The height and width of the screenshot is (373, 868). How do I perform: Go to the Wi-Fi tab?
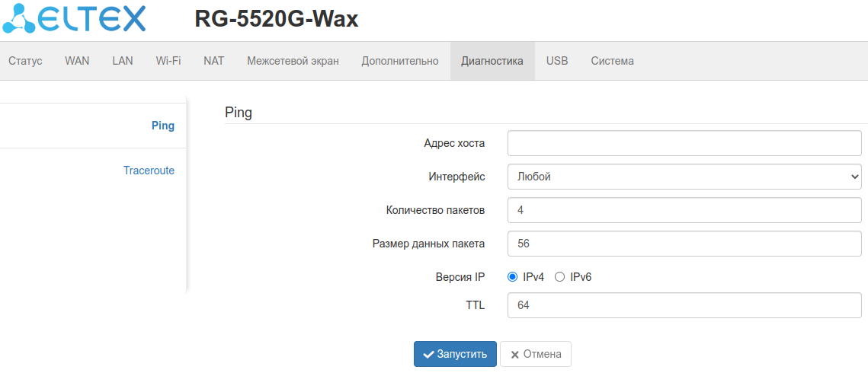[168, 61]
